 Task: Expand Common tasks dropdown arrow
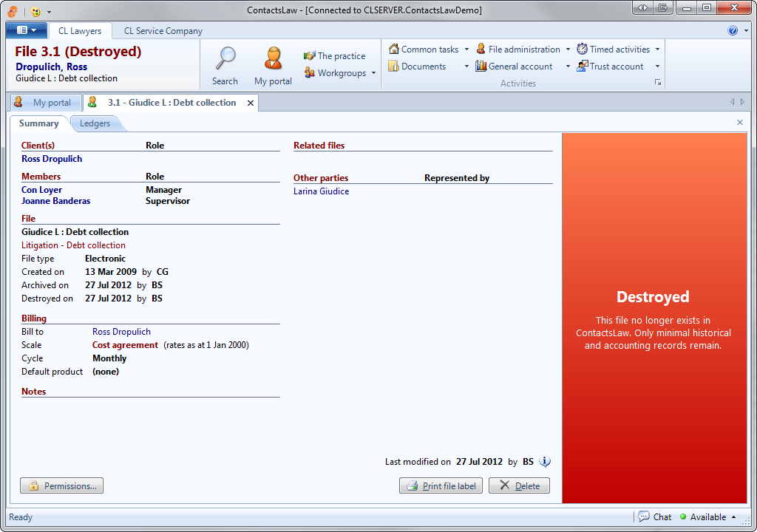click(466, 50)
